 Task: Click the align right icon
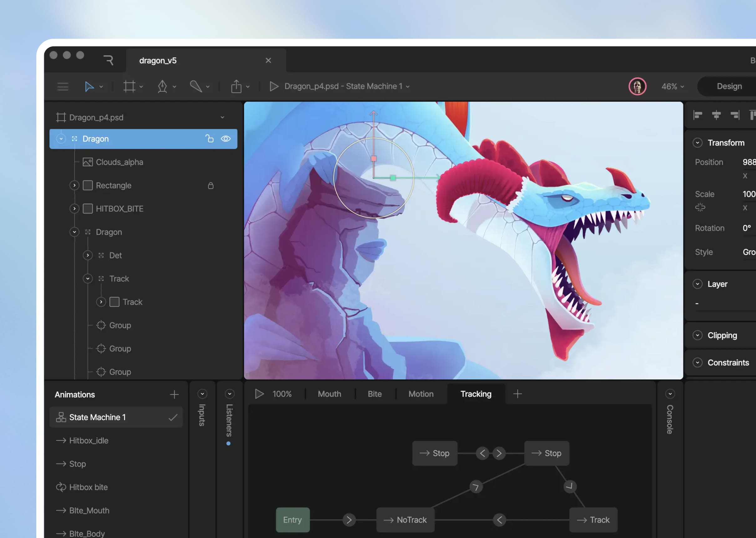click(x=735, y=115)
